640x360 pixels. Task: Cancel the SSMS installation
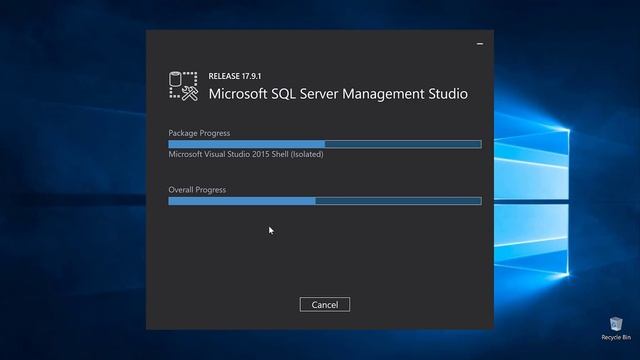(x=324, y=304)
